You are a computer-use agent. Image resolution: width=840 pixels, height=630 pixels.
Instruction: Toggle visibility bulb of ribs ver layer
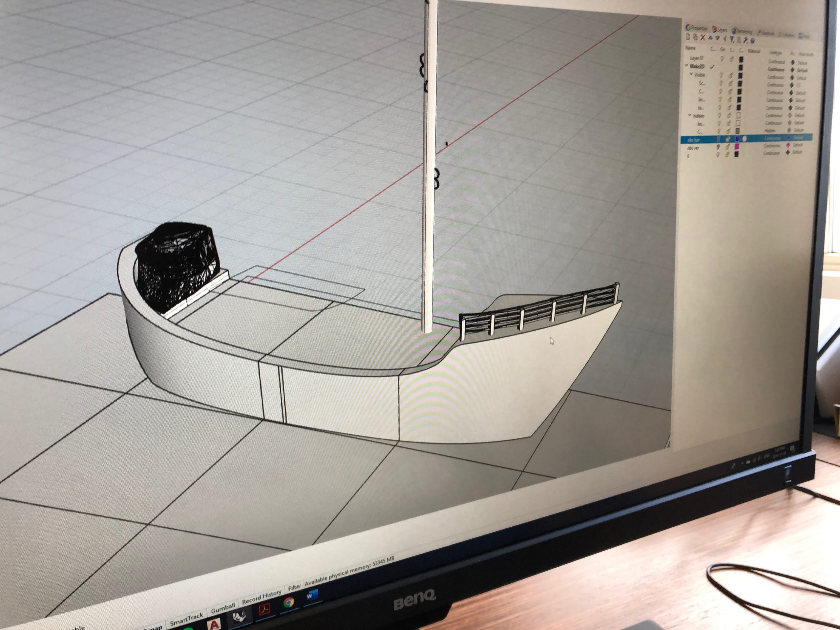point(718,147)
